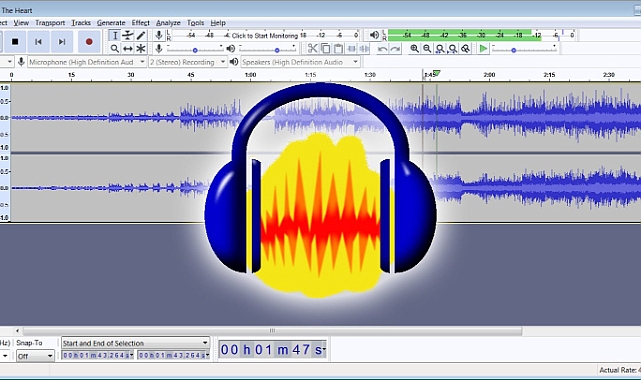
Task: Click the green Play-at-Speed button
Action: point(483,49)
